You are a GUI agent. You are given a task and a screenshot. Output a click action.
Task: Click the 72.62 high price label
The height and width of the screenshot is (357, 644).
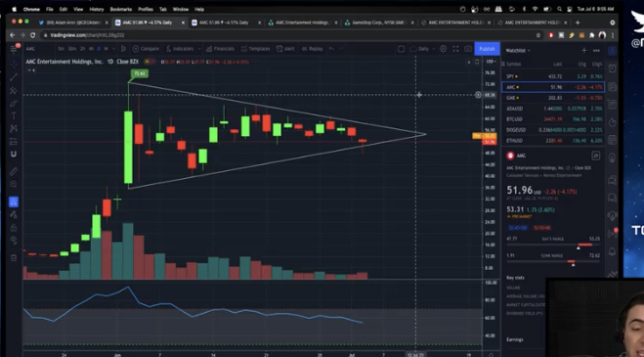[x=140, y=73]
